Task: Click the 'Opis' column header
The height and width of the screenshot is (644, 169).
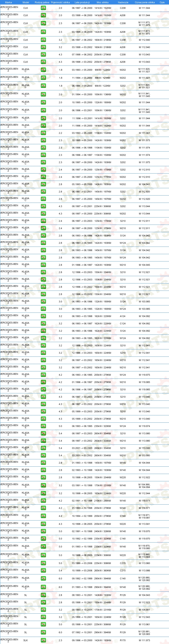Action: click(x=162, y=2)
